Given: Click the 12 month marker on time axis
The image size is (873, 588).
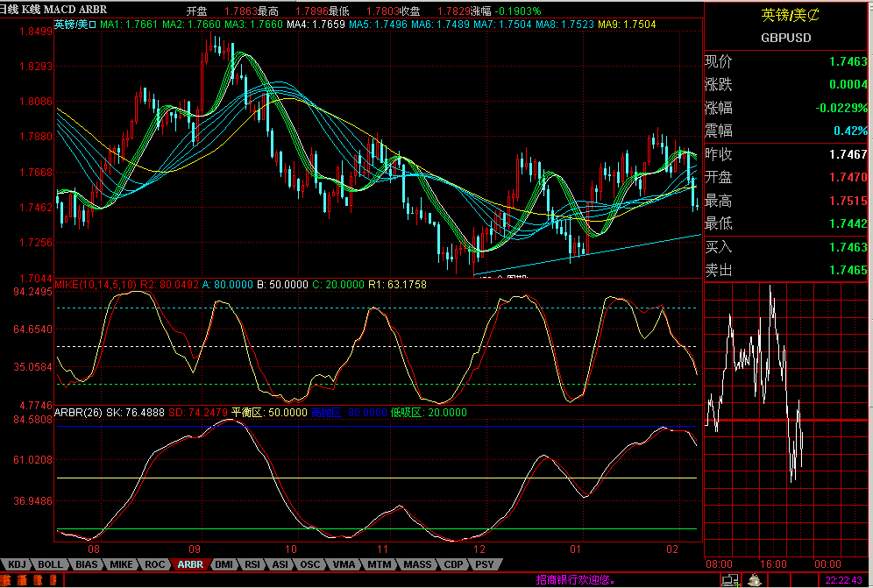Looking at the screenshot, I should coord(479,549).
